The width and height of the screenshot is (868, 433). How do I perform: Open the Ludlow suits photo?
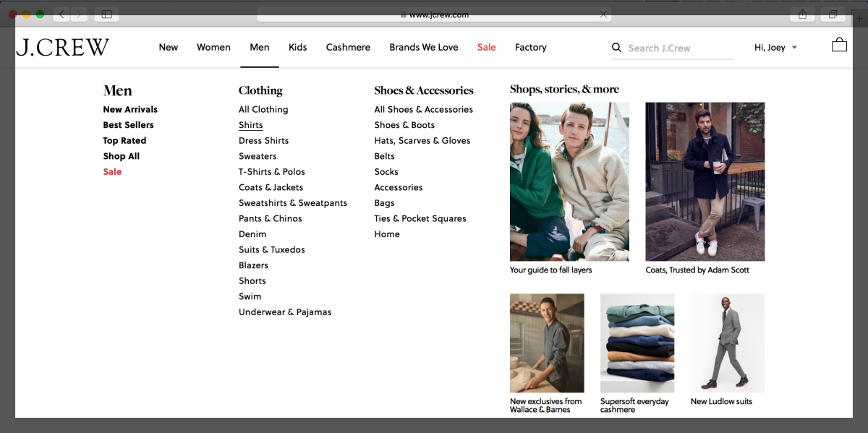(x=728, y=343)
